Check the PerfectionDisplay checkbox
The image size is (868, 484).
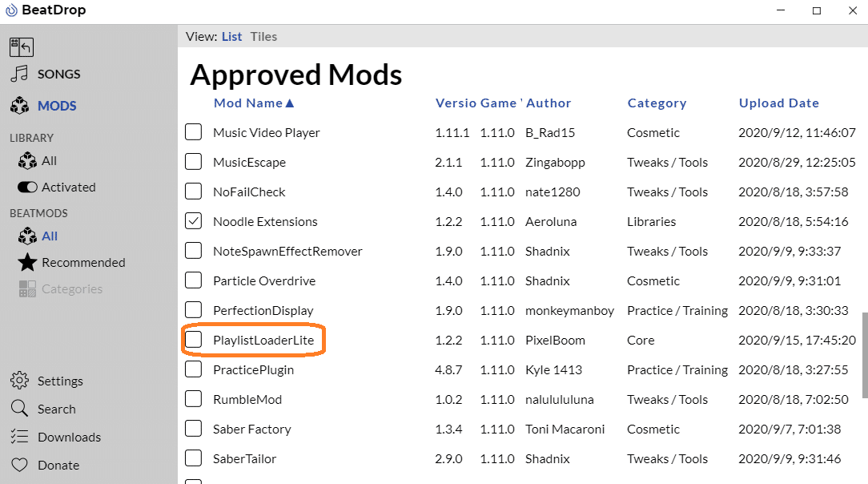193,310
